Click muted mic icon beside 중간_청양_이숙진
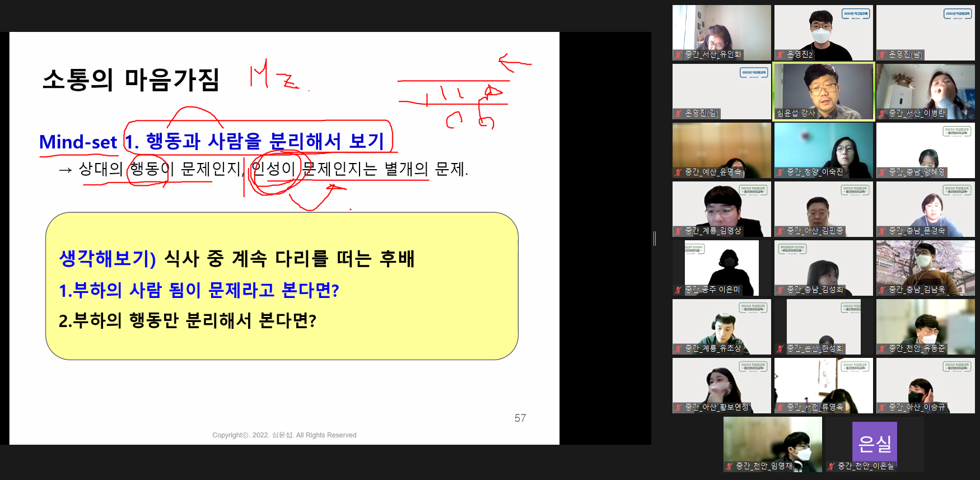Viewport: 980px width, 480px height. click(x=780, y=172)
